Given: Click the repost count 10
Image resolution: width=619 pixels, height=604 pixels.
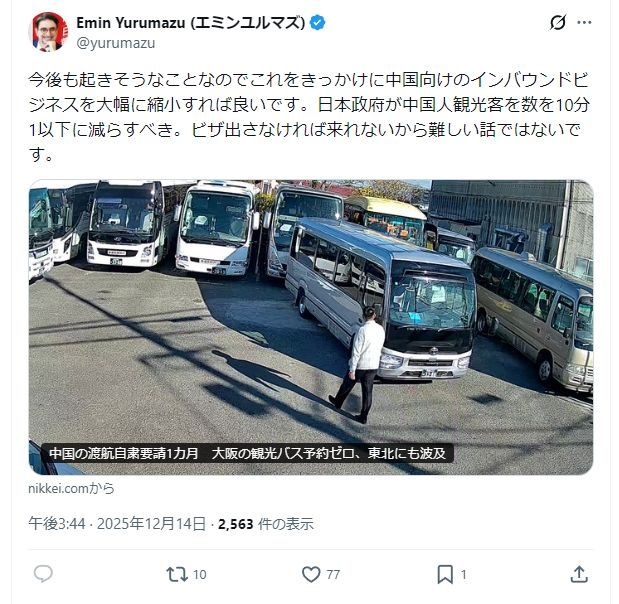Looking at the screenshot, I should 200,575.
